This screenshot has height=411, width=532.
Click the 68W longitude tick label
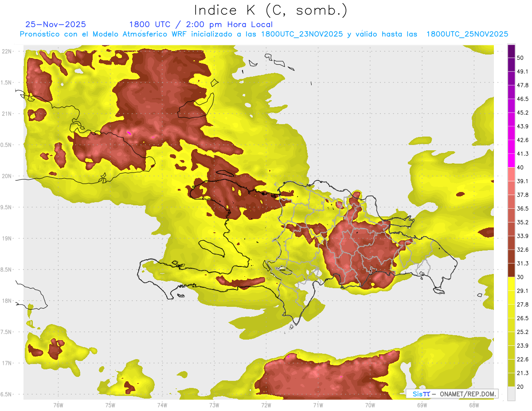[x=474, y=405]
